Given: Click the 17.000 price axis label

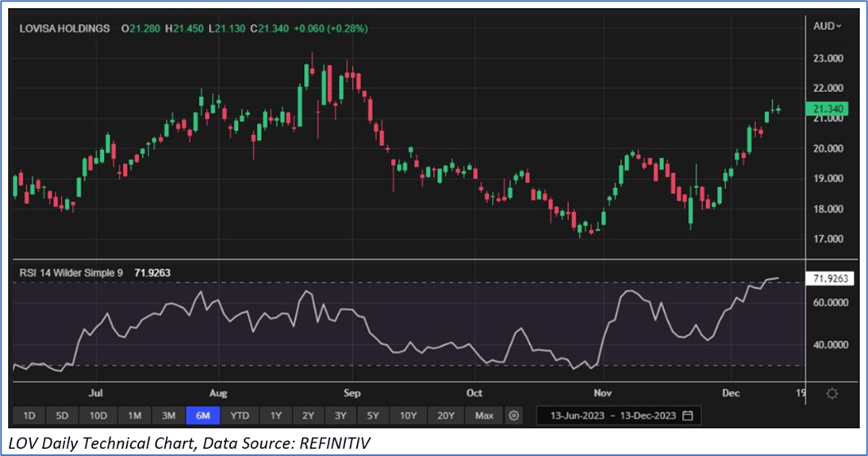Looking at the screenshot, I should click(828, 239).
